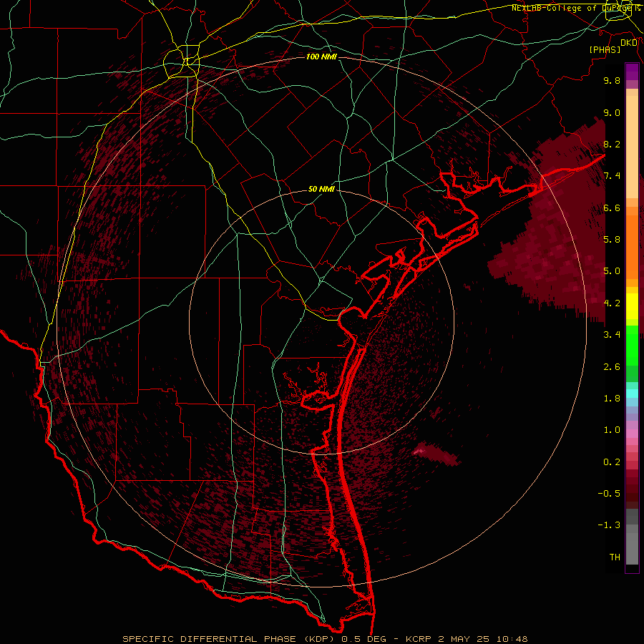Click the '0.5 DEG' elevation angle text
The height and width of the screenshot is (644, 644).
364,639
